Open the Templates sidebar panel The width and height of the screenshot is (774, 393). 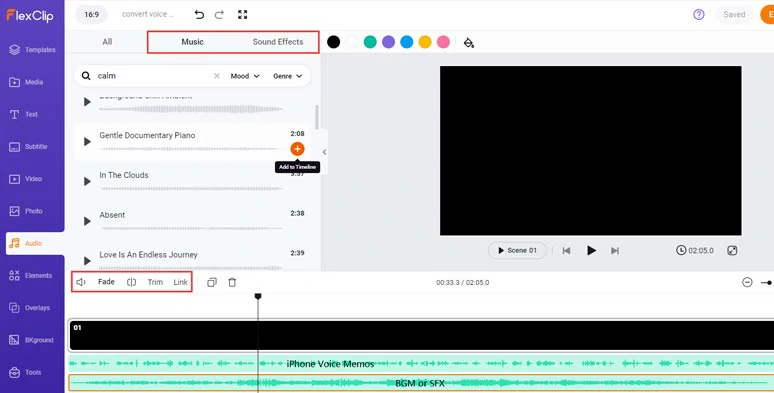tap(32, 50)
